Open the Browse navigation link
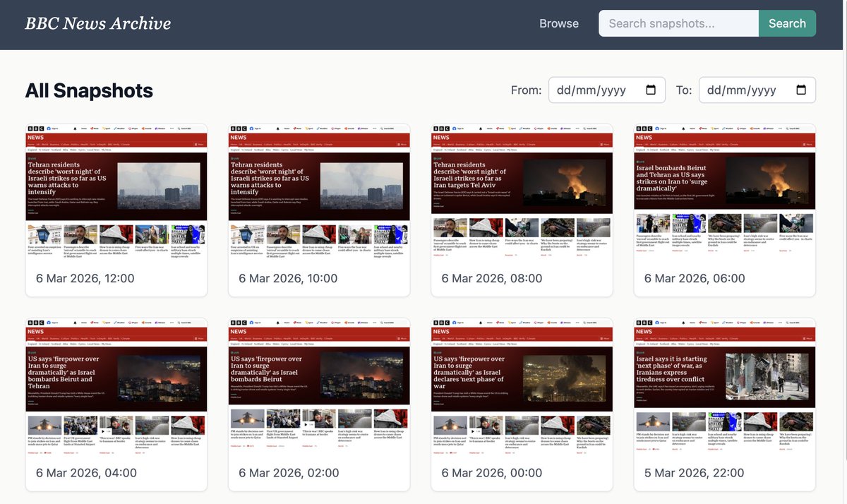This screenshot has width=847, height=504. tap(559, 23)
